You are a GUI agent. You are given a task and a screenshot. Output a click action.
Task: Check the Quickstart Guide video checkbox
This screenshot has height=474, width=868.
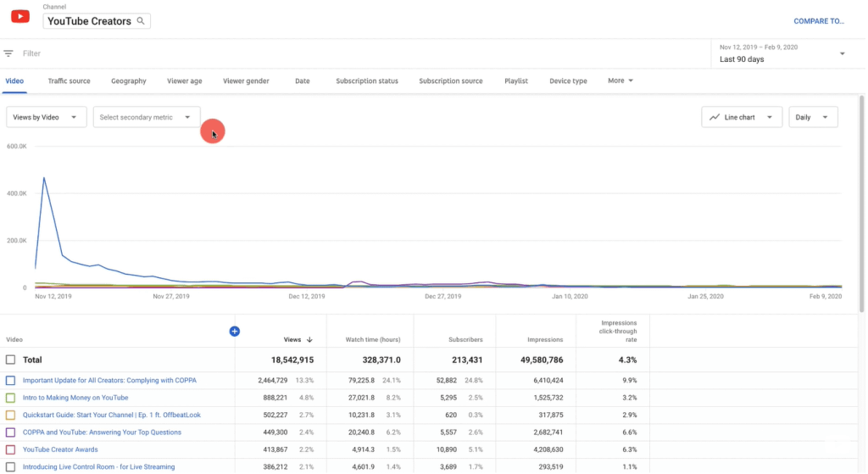(10, 415)
